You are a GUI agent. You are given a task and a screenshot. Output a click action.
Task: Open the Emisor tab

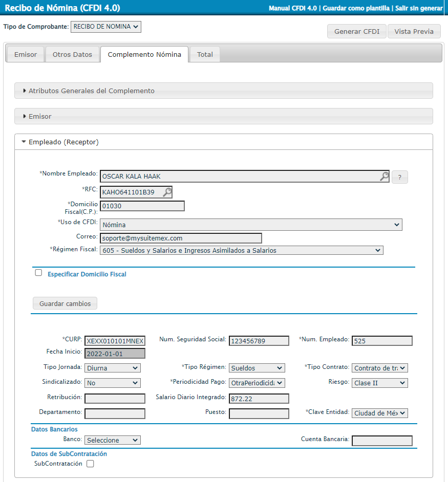tap(26, 55)
